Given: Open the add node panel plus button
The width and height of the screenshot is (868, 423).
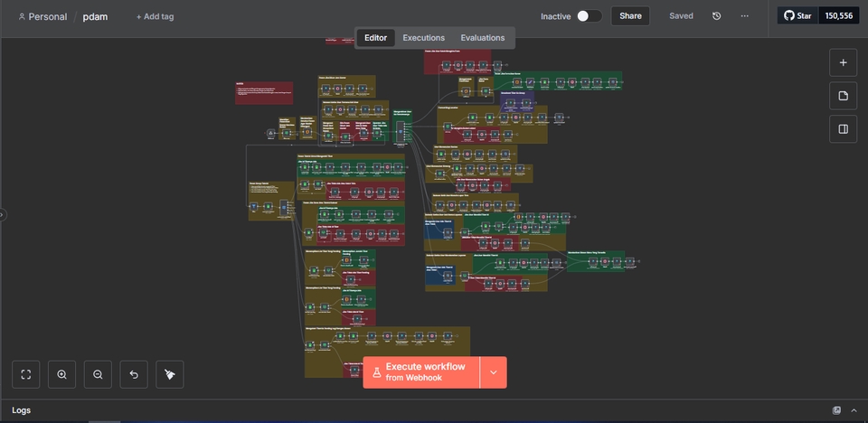Looking at the screenshot, I should click(x=843, y=63).
